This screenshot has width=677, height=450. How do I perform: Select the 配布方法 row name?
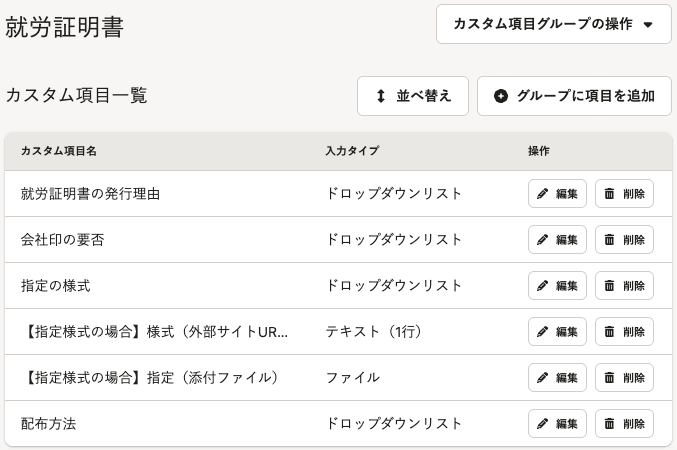point(48,424)
